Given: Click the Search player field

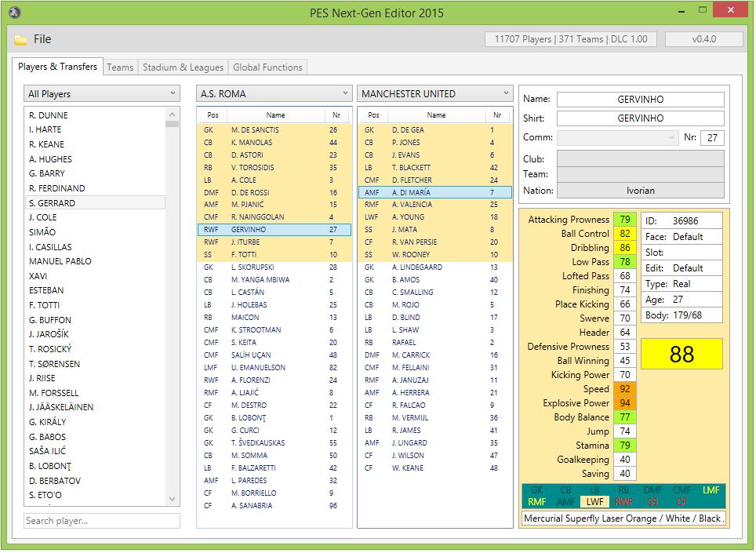Looking at the screenshot, I should coord(102,521).
